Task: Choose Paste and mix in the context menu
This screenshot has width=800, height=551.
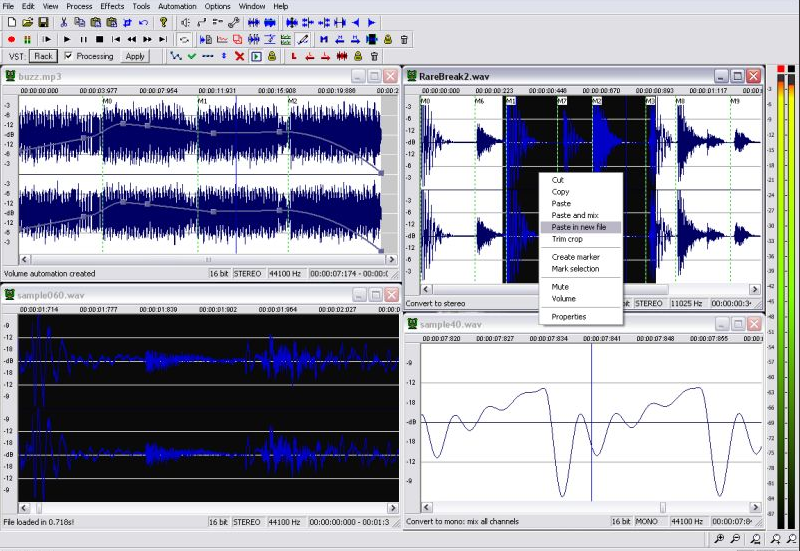Action: pyautogui.click(x=581, y=215)
